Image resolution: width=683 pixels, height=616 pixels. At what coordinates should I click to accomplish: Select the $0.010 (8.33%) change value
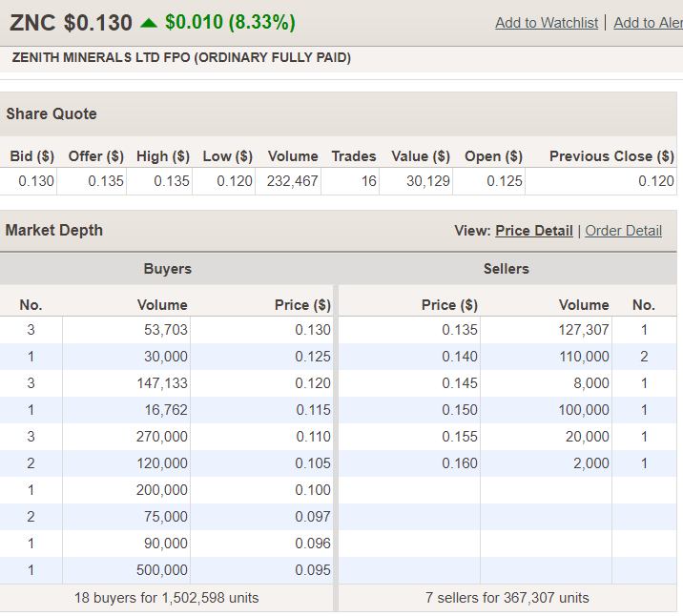230,23
